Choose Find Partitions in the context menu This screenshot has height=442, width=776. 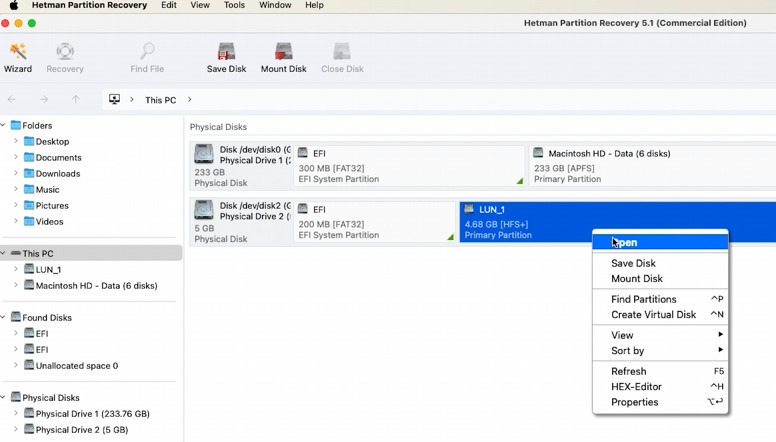point(660,299)
